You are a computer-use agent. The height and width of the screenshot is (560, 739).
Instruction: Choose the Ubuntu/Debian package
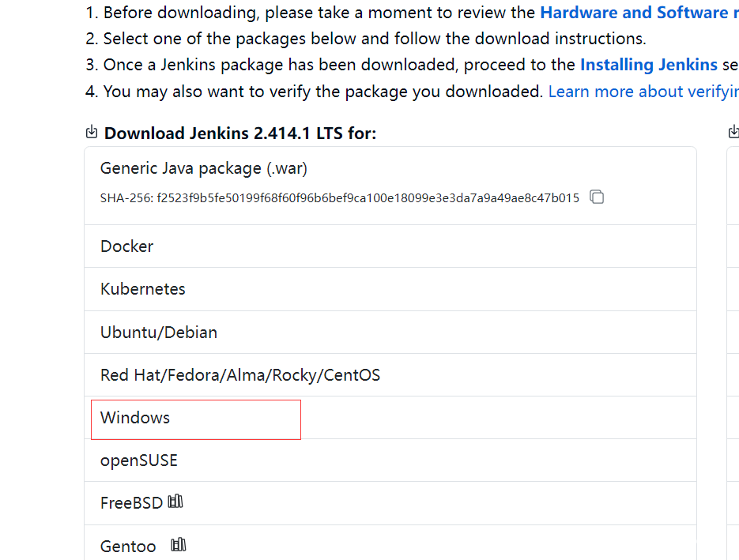point(390,332)
